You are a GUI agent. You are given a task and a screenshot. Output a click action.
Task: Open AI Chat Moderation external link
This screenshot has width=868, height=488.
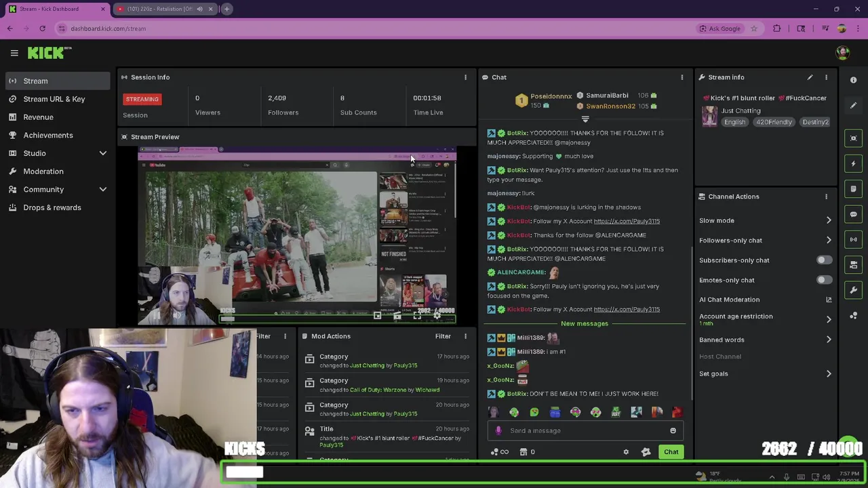coord(829,300)
